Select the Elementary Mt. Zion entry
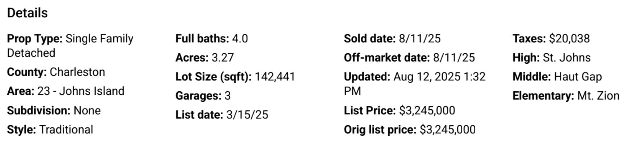Screen dimensions: 644x147 566,96
